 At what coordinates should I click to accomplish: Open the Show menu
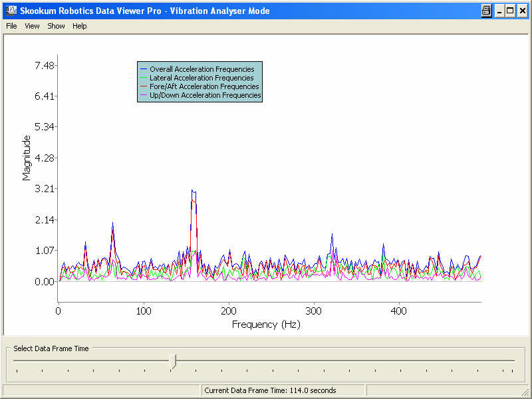(56, 26)
